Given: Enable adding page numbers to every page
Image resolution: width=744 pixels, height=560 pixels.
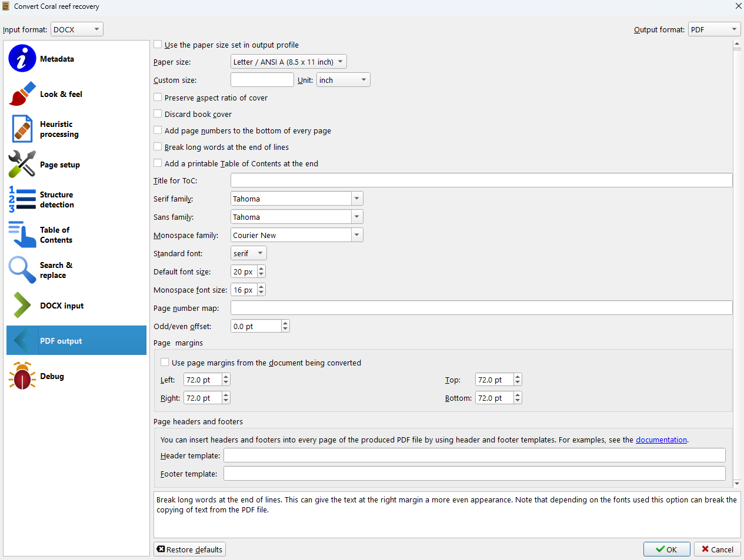Looking at the screenshot, I should pyautogui.click(x=158, y=130).
